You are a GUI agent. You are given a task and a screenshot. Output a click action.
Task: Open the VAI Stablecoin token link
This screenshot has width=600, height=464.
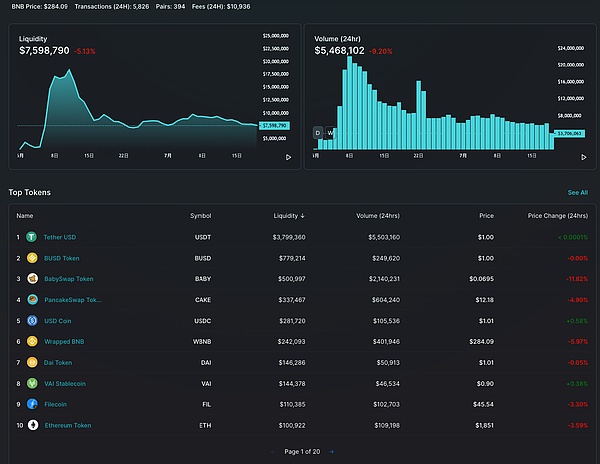65,383
